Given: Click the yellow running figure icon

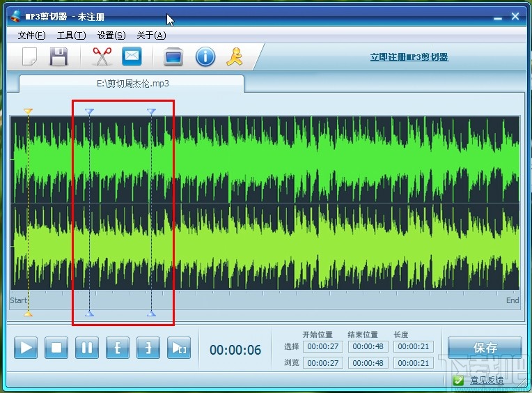Looking at the screenshot, I should tap(235, 56).
